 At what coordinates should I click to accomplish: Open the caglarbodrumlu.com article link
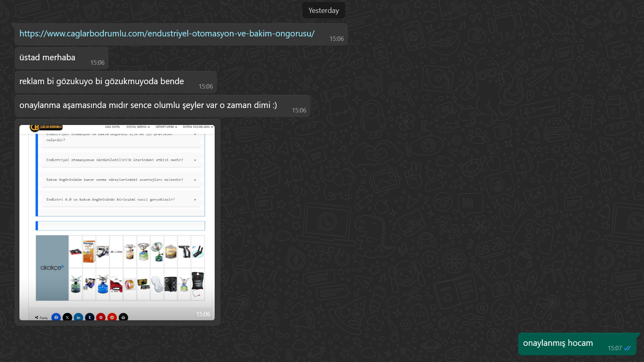tap(167, 34)
